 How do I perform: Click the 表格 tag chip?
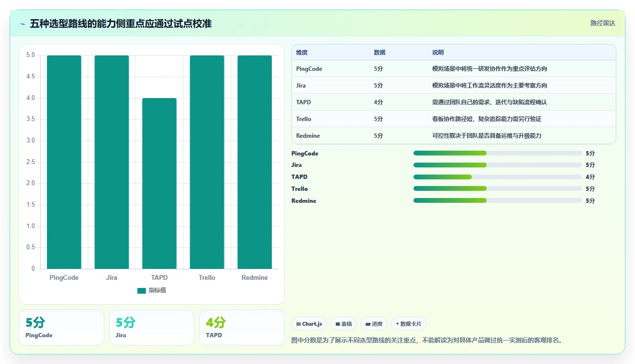344,324
